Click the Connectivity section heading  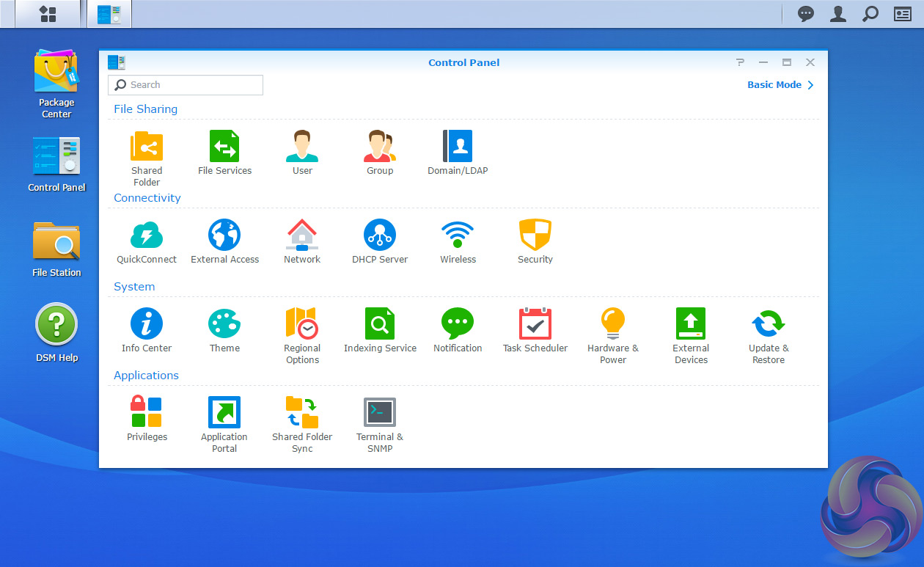pos(147,198)
